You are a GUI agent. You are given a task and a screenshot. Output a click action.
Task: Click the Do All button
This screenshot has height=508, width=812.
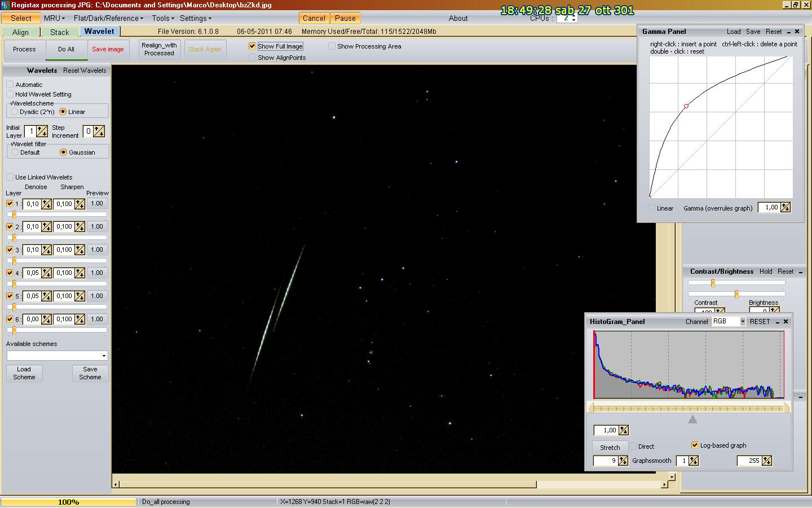[66, 49]
